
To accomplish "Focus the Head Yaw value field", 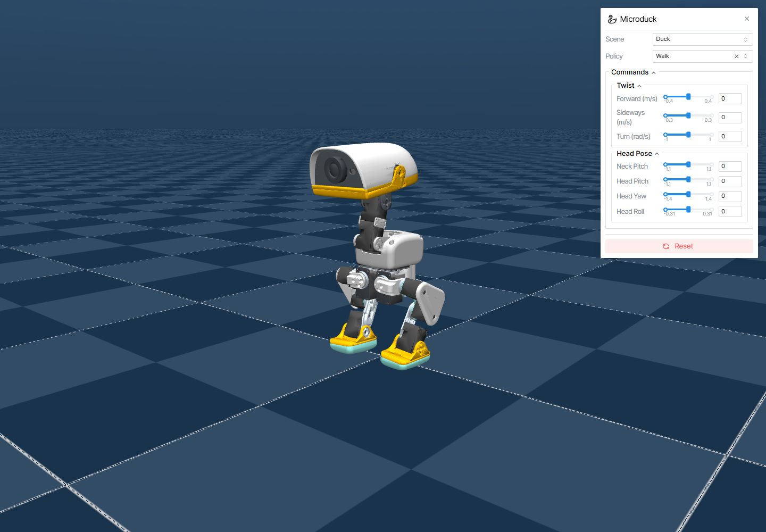I will tap(730, 196).
